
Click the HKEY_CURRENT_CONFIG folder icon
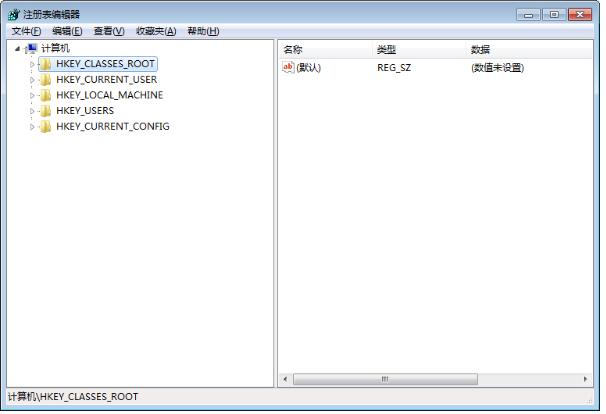(46, 126)
